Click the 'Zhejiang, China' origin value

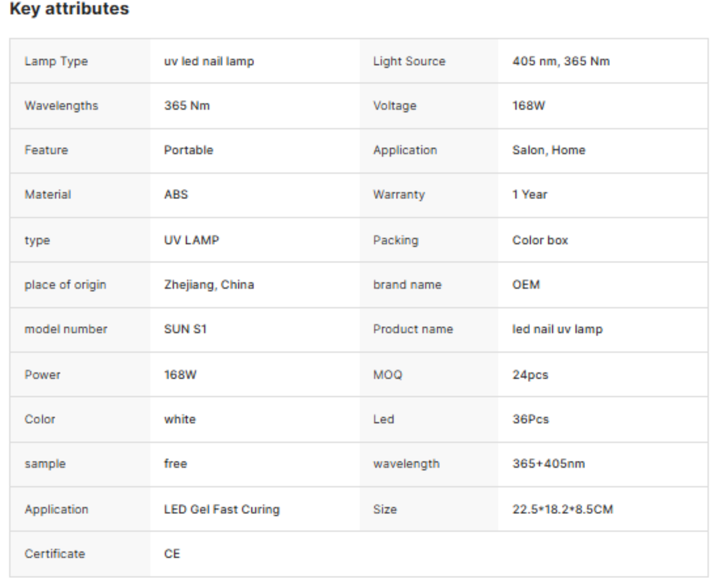coord(209,285)
